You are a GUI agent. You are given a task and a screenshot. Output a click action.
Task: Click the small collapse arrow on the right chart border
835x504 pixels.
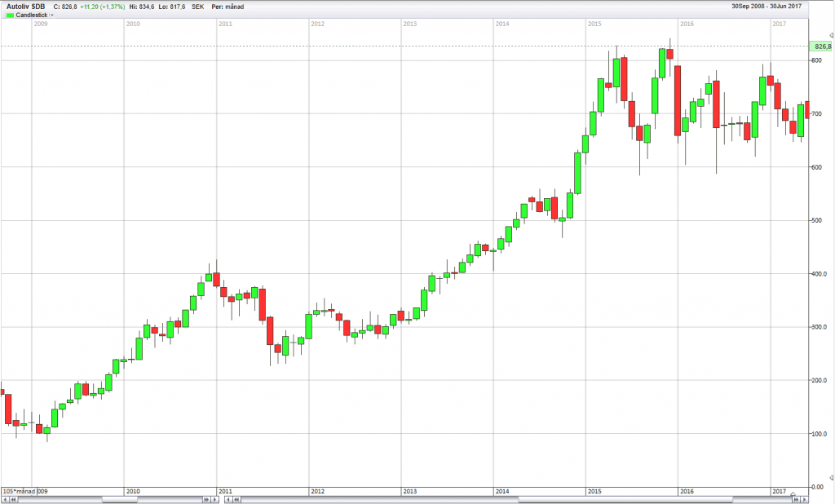coord(829,36)
